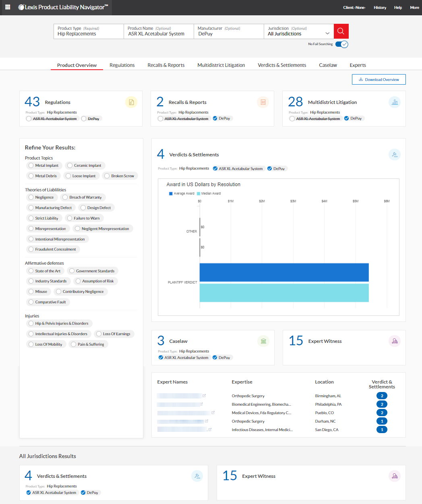This screenshot has width=422, height=504.
Task: Select the Pain & Suffering injury filter
Action: point(88,344)
